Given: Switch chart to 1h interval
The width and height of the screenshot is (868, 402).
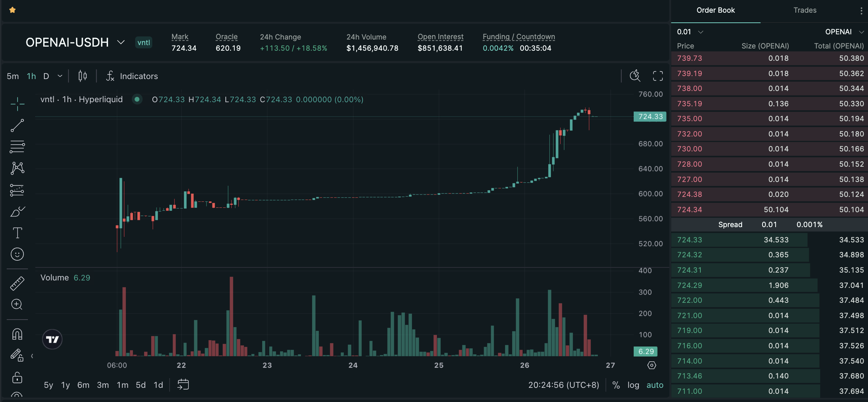Looking at the screenshot, I should (x=31, y=76).
